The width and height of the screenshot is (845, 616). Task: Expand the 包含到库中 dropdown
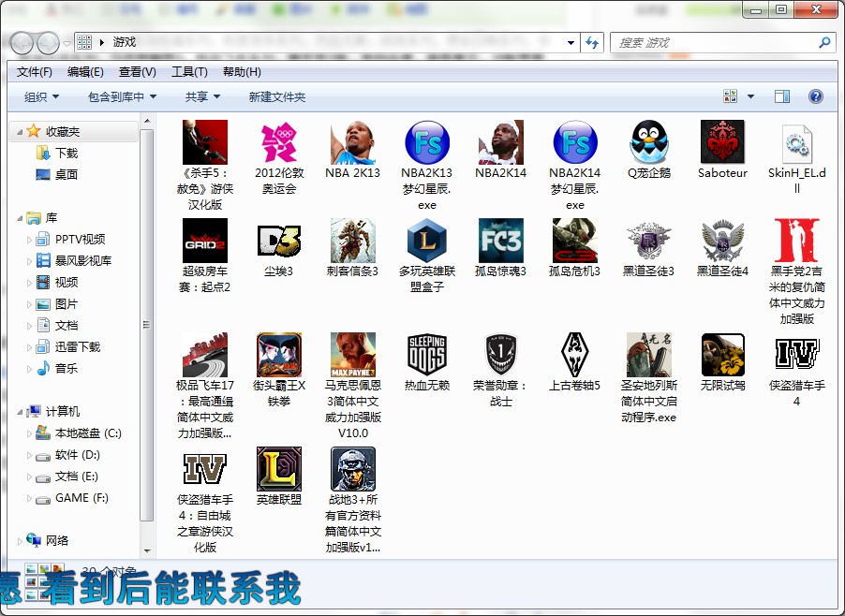[122, 97]
